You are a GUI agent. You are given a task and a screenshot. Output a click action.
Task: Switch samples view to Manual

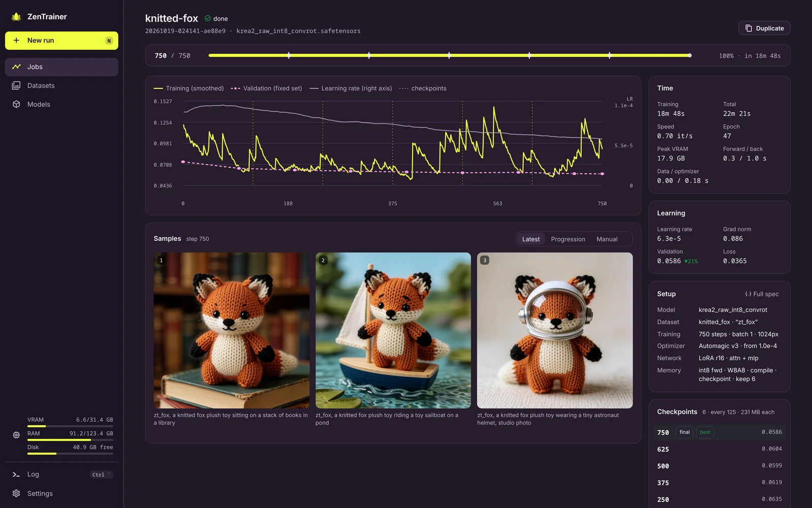(607, 239)
